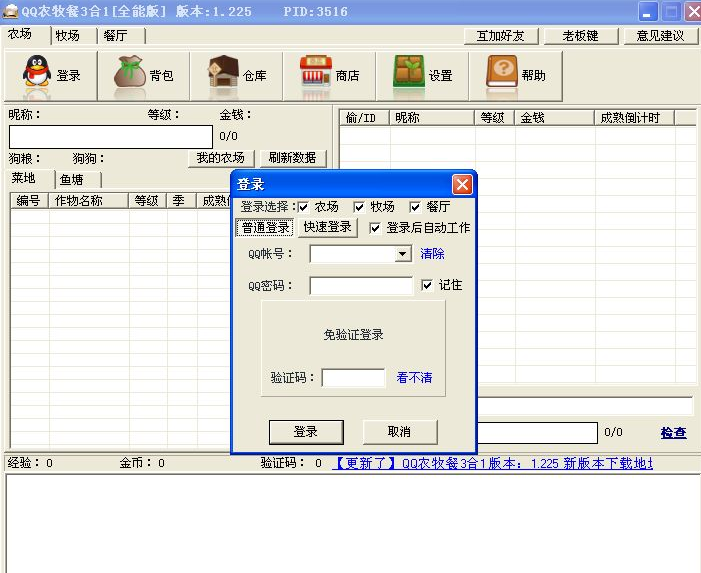
Task: Open the 商店 shop icon
Action: coord(316,71)
